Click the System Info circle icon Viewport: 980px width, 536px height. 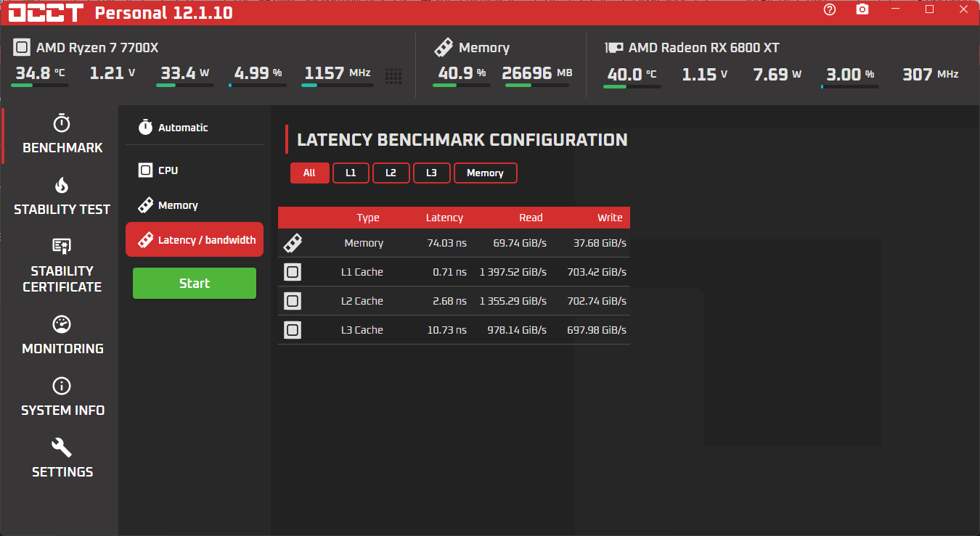pyautogui.click(x=62, y=385)
